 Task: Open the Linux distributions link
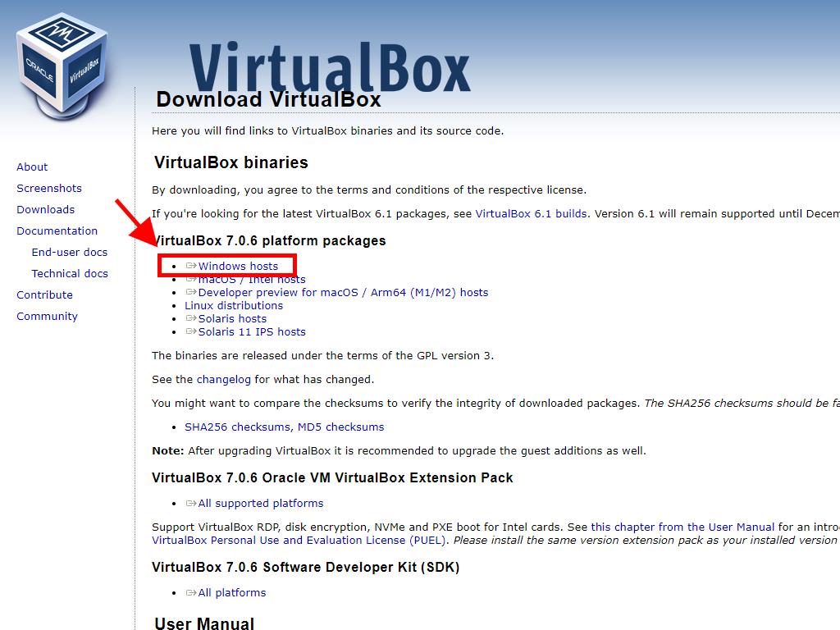234,305
